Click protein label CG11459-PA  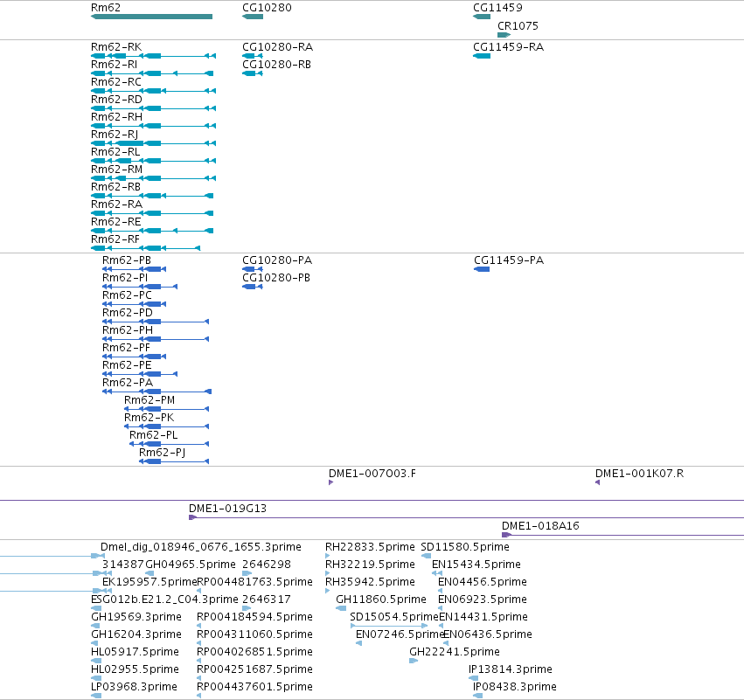pyautogui.click(x=509, y=260)
